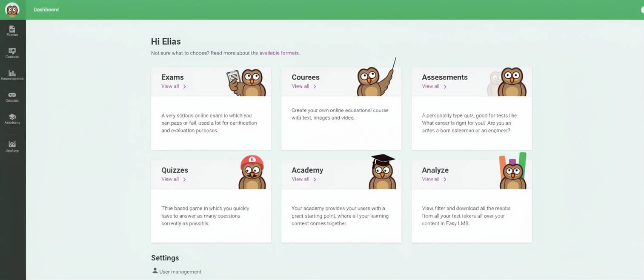Click the chevron next to Courses View all

(315, 86)
